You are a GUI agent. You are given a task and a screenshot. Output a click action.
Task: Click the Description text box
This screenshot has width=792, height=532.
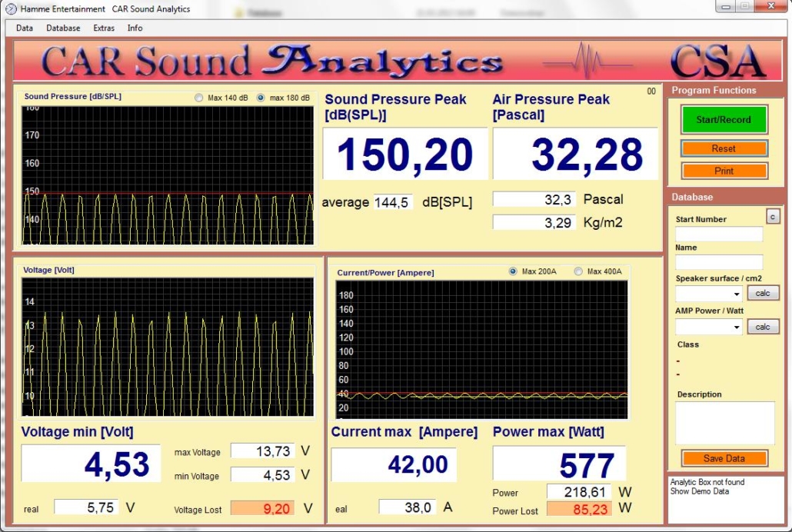724,423
